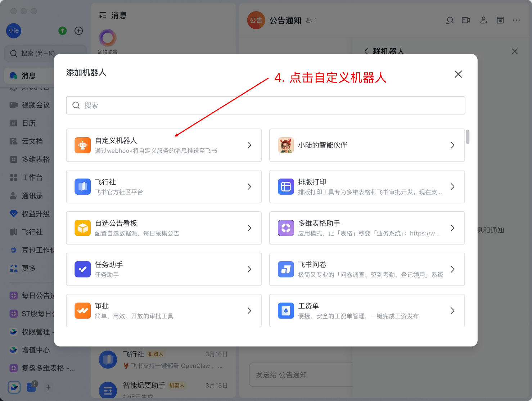
Task: Click the 任务助手 checkmark icon
Action: tap(82, 270)
